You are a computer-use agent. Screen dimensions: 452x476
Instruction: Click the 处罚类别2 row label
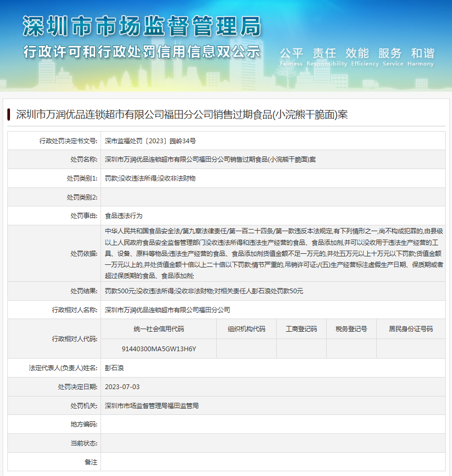point(82,197)
